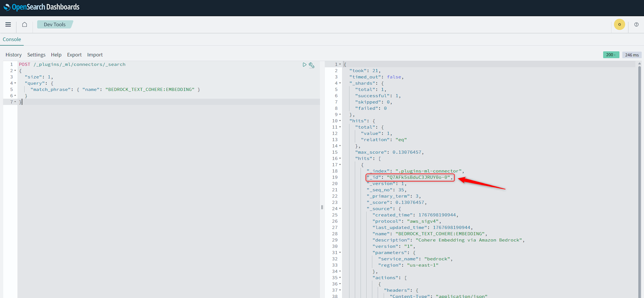This screenshot has width=644, height=298.
Task: Click the OpenSearch Dashboards logo
Action: click(x=42, y=7)
